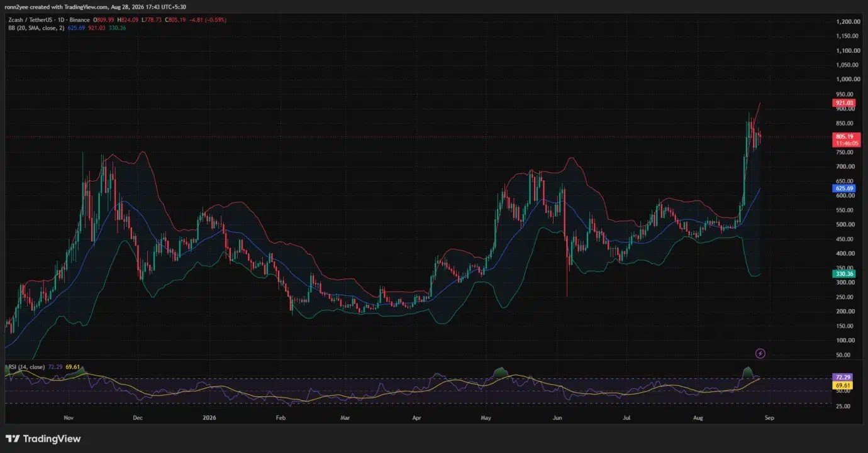Click the high value H824.09
This screenshot has width=868, height=453.
[x=128, y=20]
